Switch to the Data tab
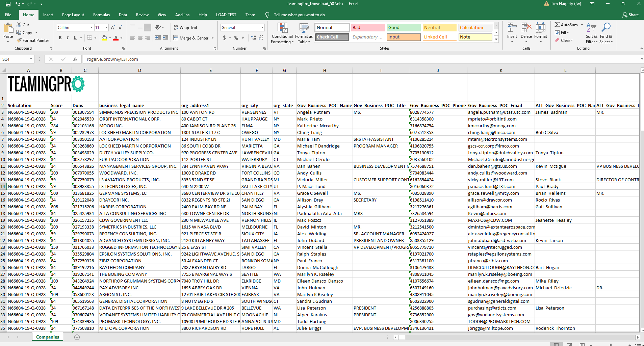644x346 pixels. 123,15
